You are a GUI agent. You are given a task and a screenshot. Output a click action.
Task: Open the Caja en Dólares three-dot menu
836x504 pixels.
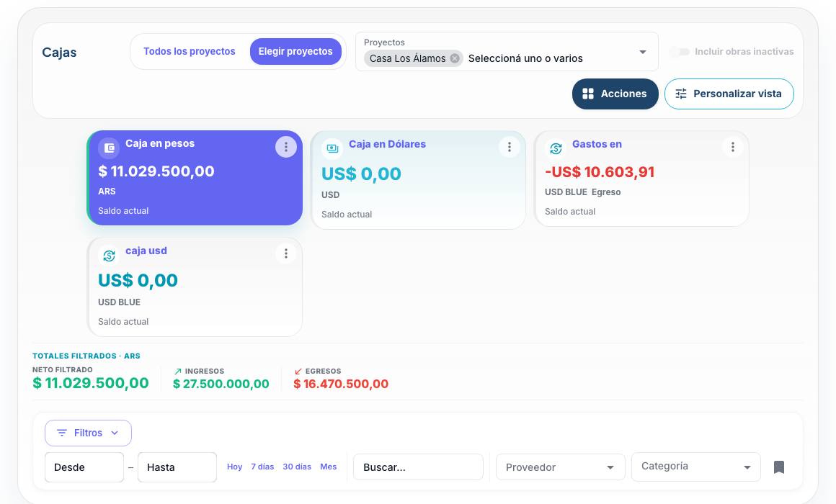coord(510,147)
